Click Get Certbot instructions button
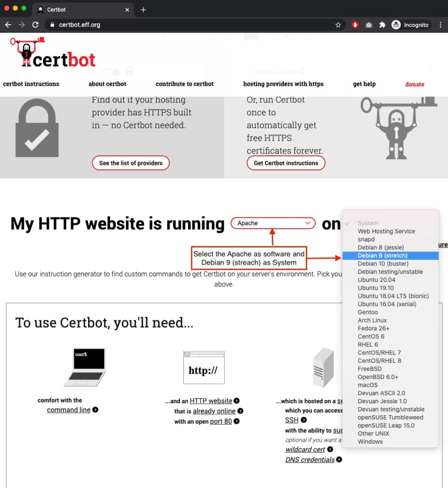448x488 pixels. [x=286, y=163]
